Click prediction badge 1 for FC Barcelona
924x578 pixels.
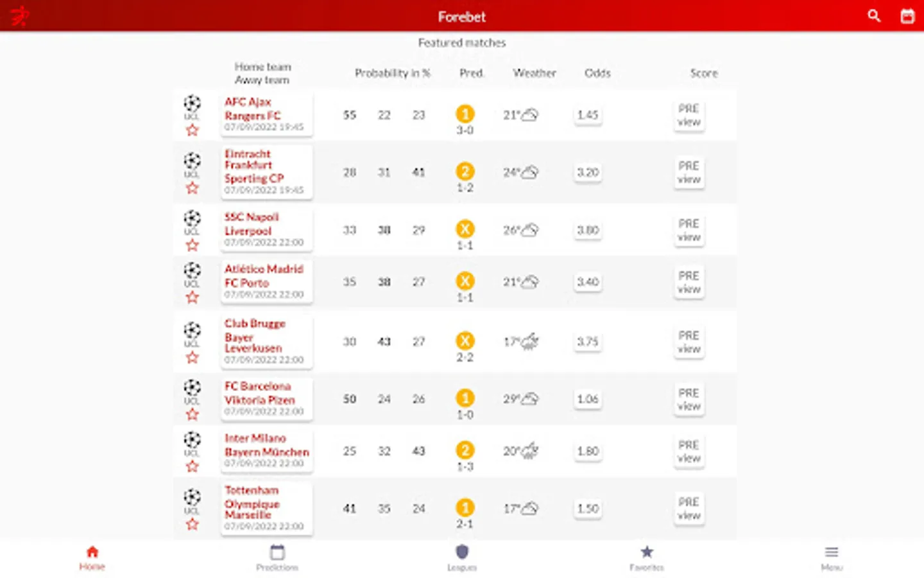click(x=465, y=398)
